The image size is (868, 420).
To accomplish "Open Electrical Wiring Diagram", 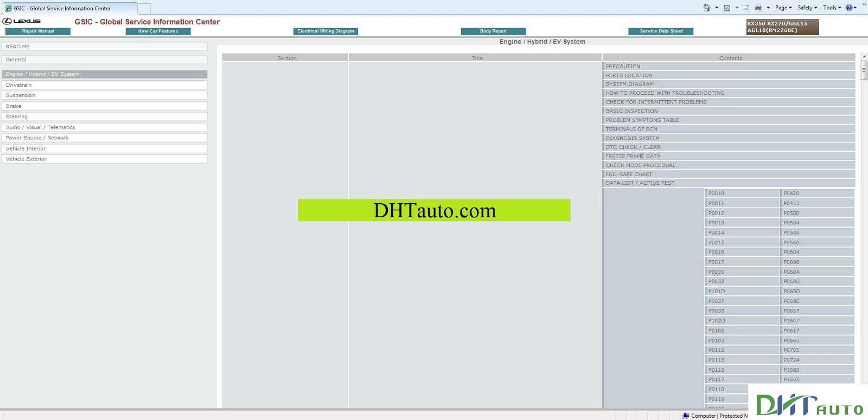I will (325, 31).
